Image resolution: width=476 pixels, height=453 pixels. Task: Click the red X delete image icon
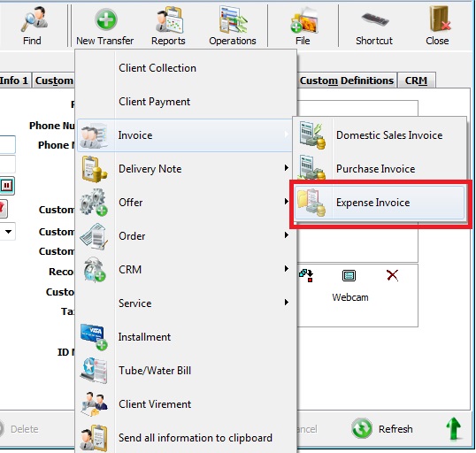[392, 275]
